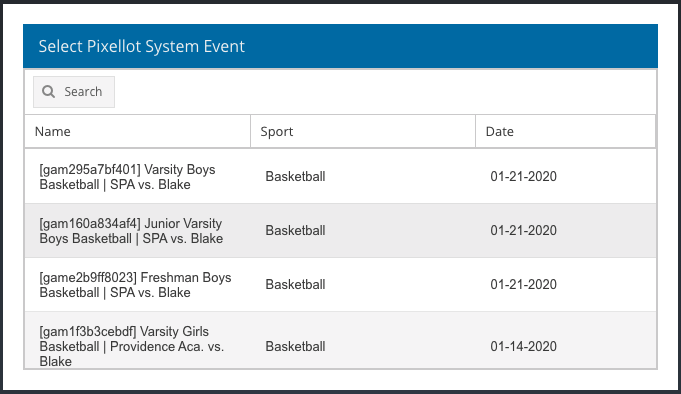Click Basketball sport cell in Freshman Boys row
Screen dimensions: 681x394
(x=295, y=284)
